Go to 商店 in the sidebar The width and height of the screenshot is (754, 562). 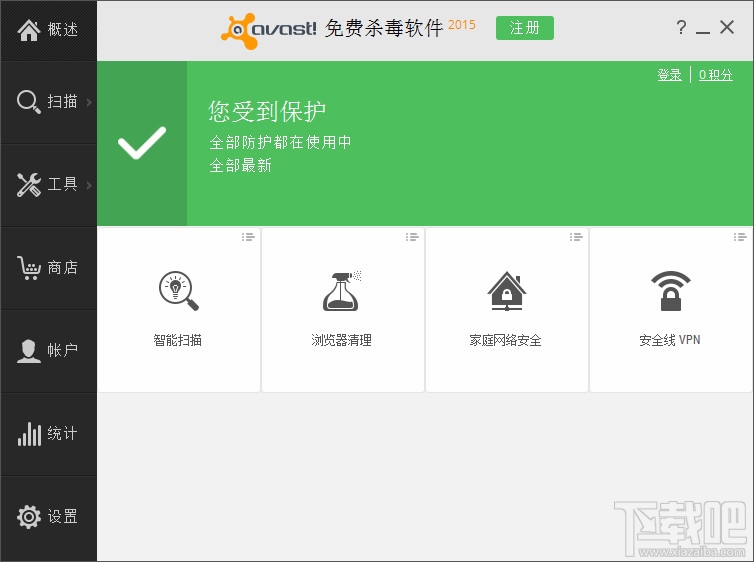point(63,268)
